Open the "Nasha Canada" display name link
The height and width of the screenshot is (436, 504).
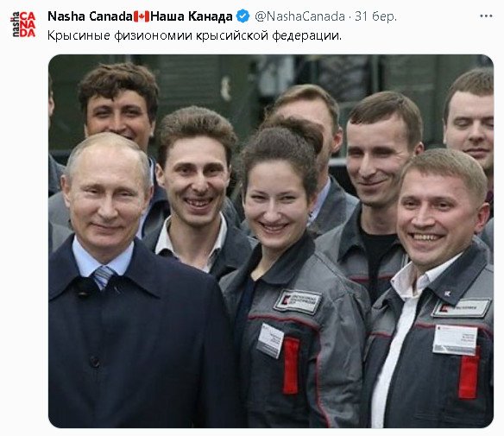(x=90, y=16)
